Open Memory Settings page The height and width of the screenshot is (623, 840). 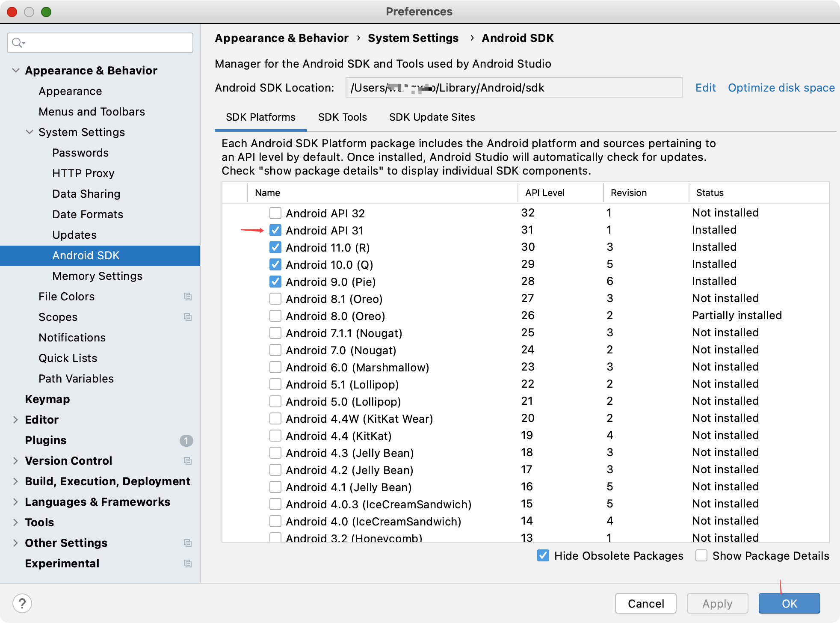(x=97, y=276)
